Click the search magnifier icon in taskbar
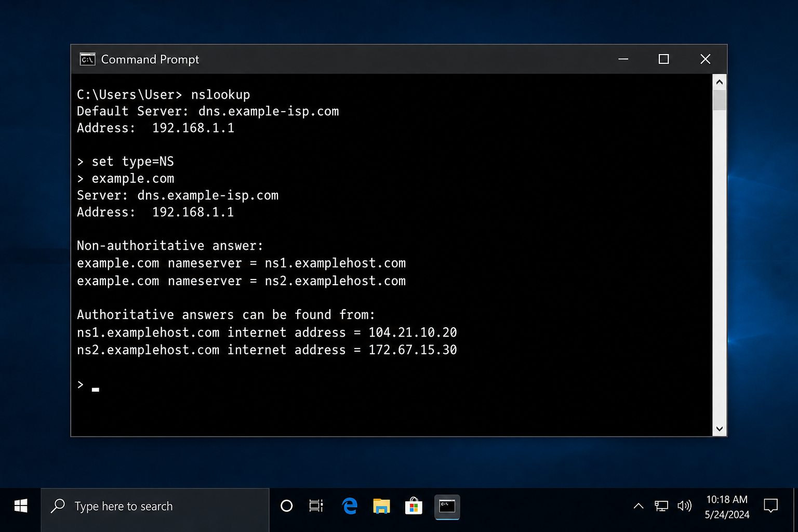 58,506
